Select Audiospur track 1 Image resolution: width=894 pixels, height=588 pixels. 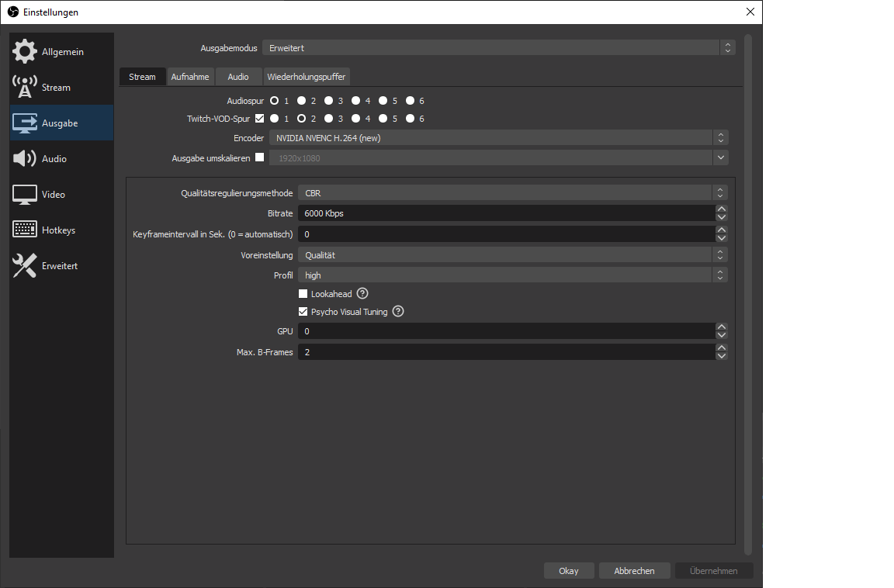pos(274,101)
